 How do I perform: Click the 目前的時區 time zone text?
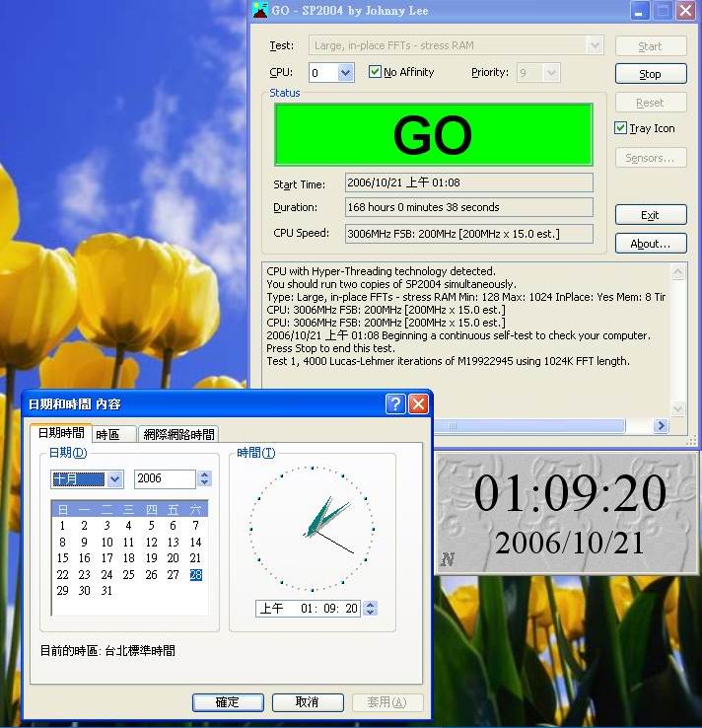click(107, 650)
